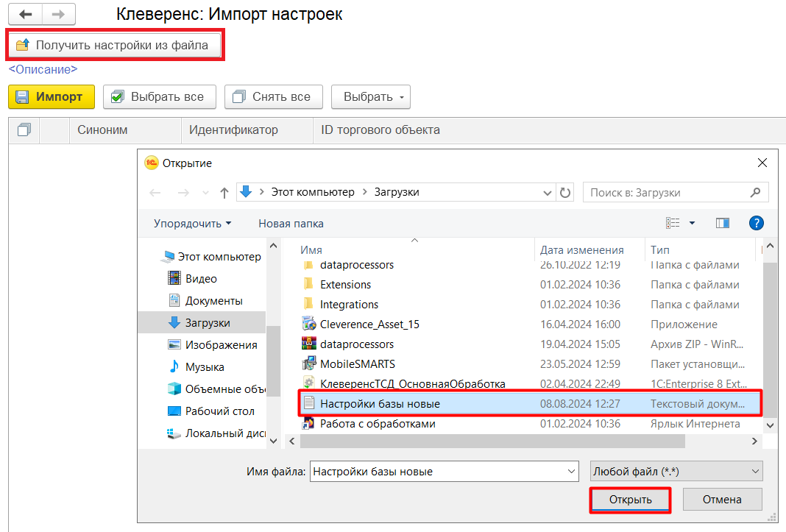Expand the address bar history dropdown
This screenshot has height=532, width=786.
[548, 193]
